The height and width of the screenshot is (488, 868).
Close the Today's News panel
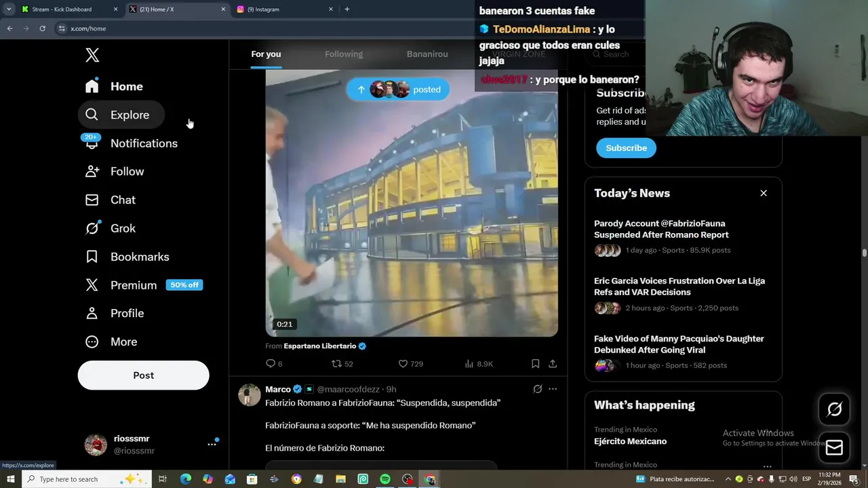(764, 193)
